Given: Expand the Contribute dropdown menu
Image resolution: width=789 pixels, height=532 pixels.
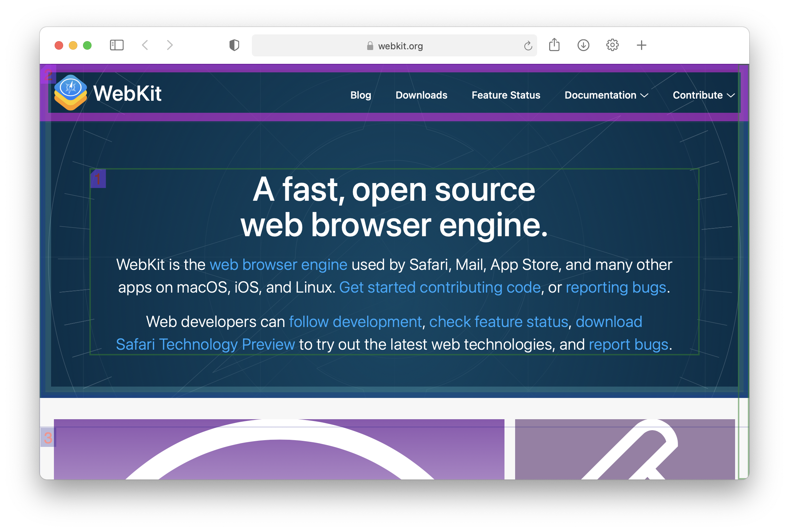Looking at the screenshot, I should tap(703, 95).
